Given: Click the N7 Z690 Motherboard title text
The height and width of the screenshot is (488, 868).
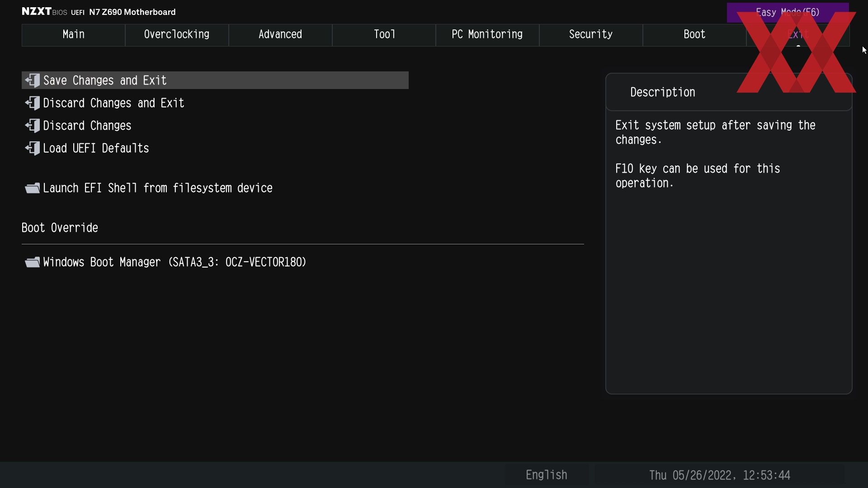Looking at the screenshot, I should click(x=132, y=12).
